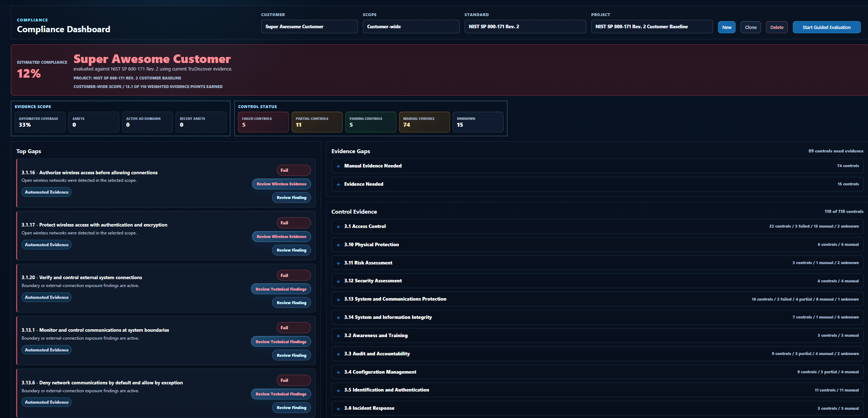Viewport: 868px width, 418px height.
Task: Review Technical Findings for control 3.13.6
Action: click(x=281, y=394)
